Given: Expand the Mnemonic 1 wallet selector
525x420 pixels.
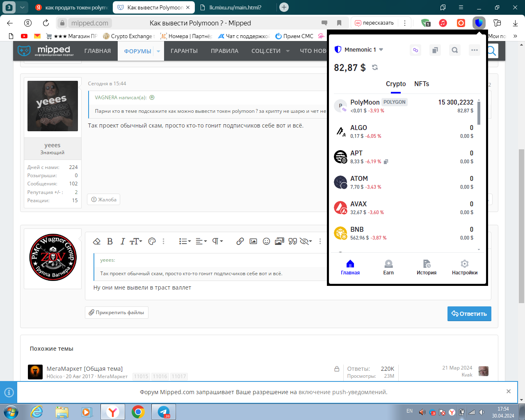Looking at the screenshot, I should (x=359, y=50).
